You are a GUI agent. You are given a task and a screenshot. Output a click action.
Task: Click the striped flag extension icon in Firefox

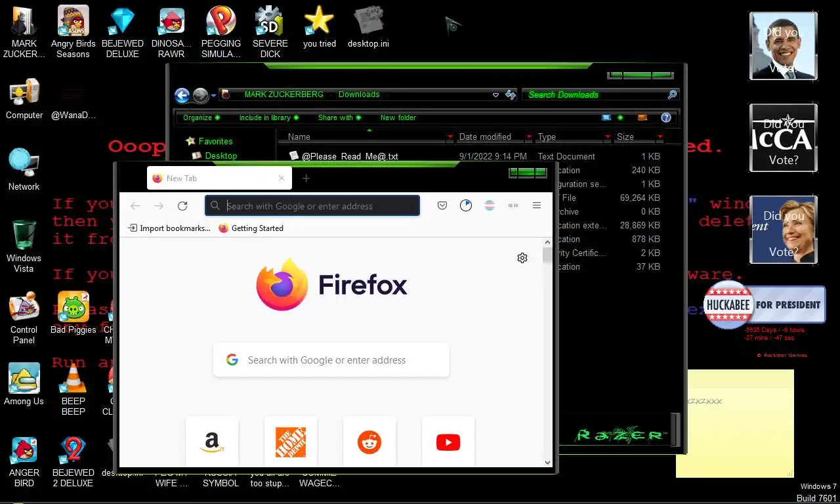pos(490,205)
